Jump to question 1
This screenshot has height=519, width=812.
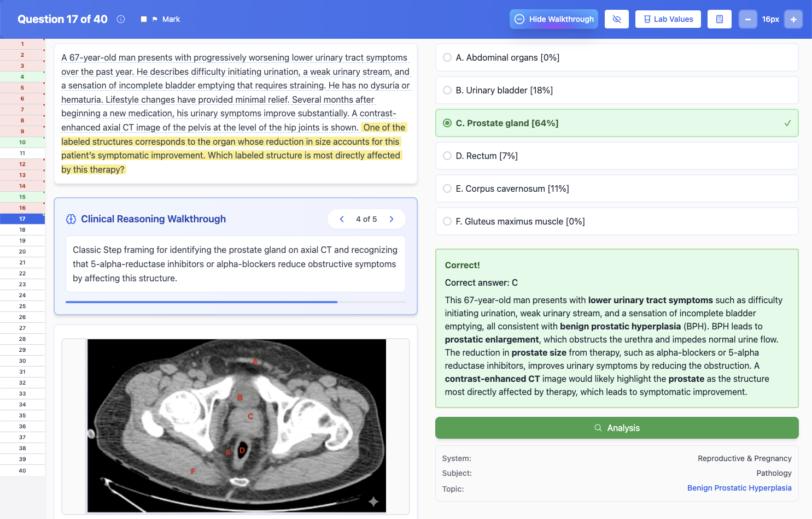point(22,44)
